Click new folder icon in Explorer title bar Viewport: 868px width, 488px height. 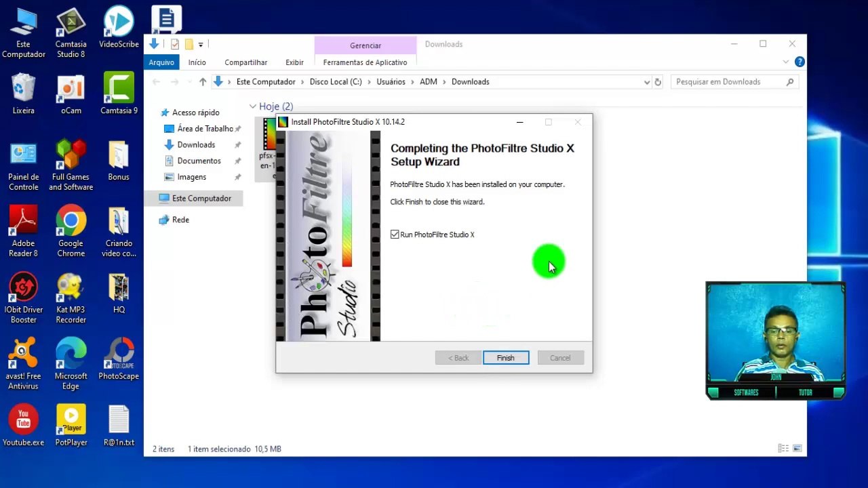point(189,45)
